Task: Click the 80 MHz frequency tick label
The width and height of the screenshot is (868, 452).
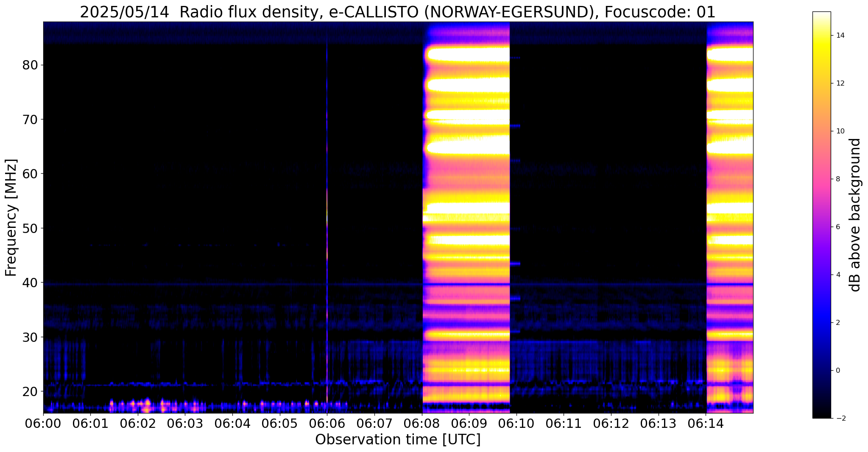Action: [31, 65]
